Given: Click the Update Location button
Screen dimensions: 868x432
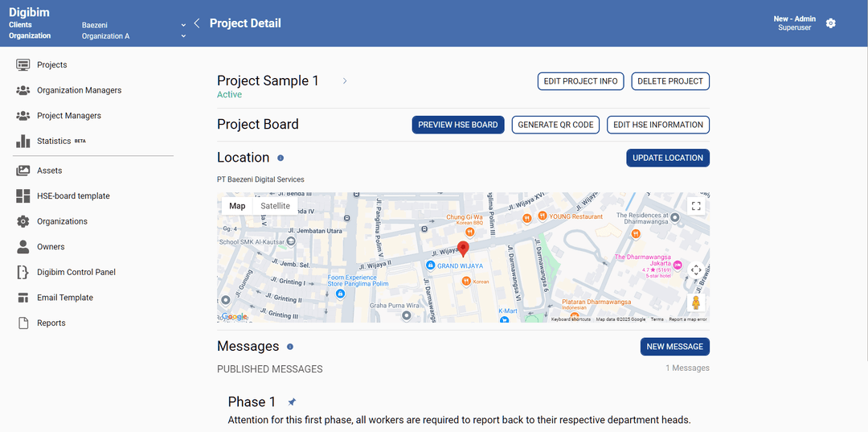Looking at the screenshot, I should (667, 158).
